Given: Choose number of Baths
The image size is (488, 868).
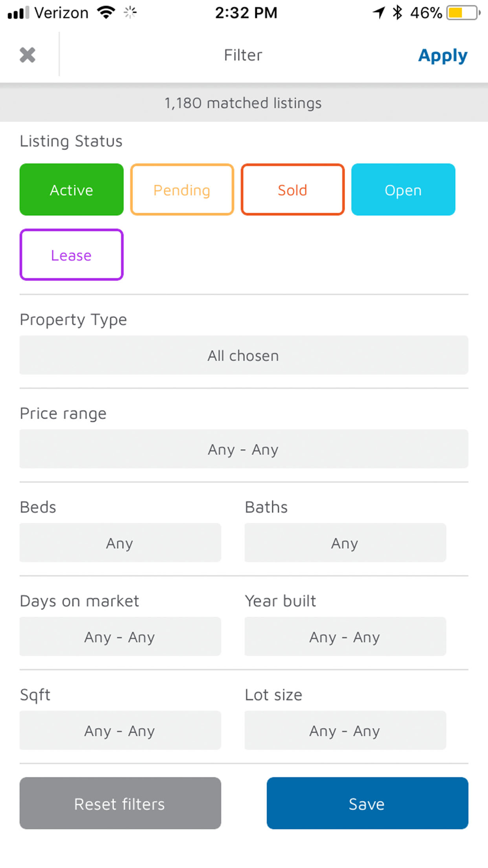Looking at the screenshot, I should click(345, 543).
